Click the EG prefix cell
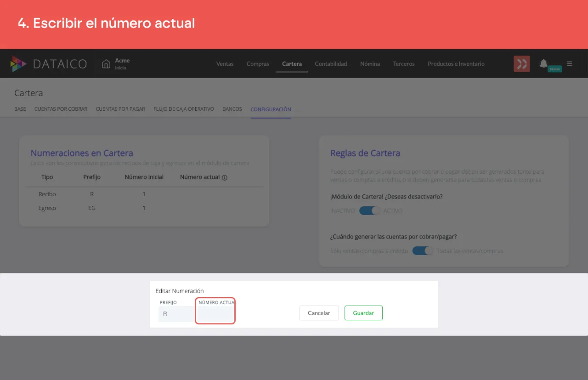The width and height of the screenshot is (588, 380). pyautogui.click(x=92, y=208)
